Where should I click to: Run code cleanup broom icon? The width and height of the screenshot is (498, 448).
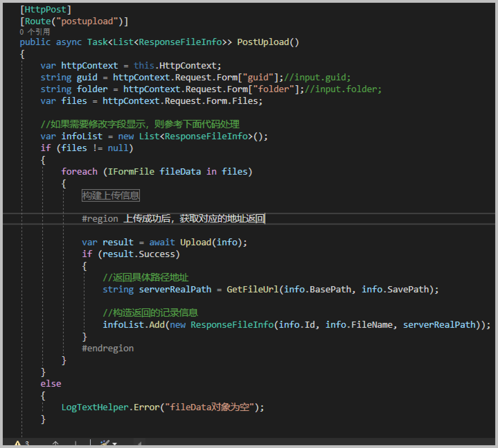tap(104, 443)
